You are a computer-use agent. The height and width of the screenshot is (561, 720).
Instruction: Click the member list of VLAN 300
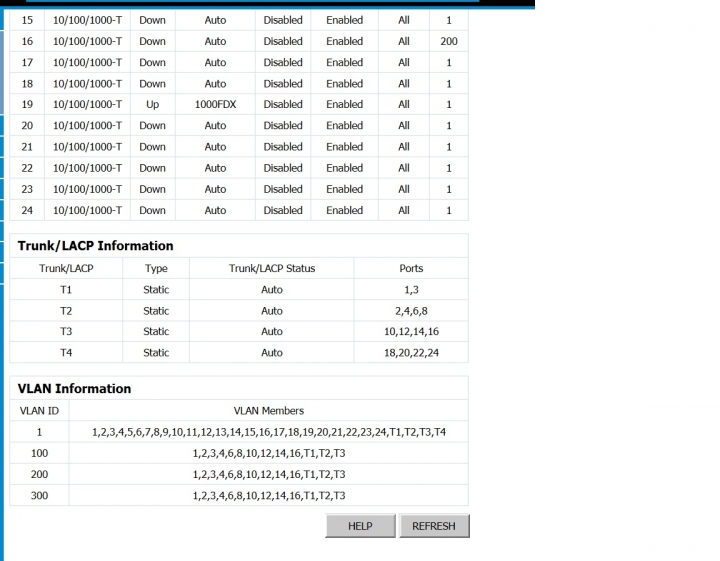[269, 495]
